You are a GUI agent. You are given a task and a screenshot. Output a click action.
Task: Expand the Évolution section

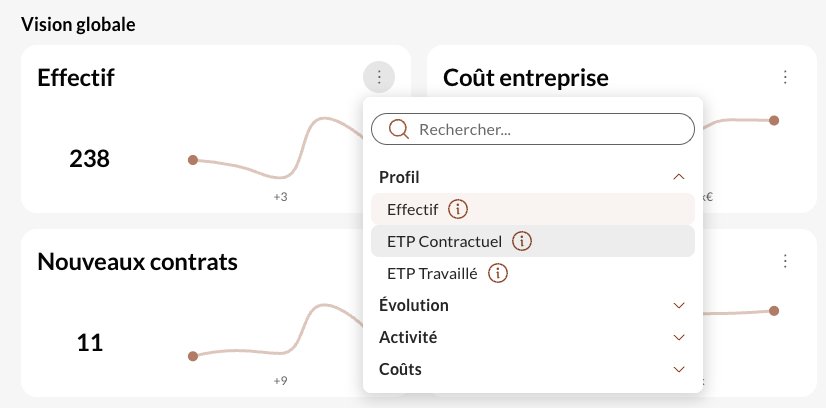pos(533,305)
